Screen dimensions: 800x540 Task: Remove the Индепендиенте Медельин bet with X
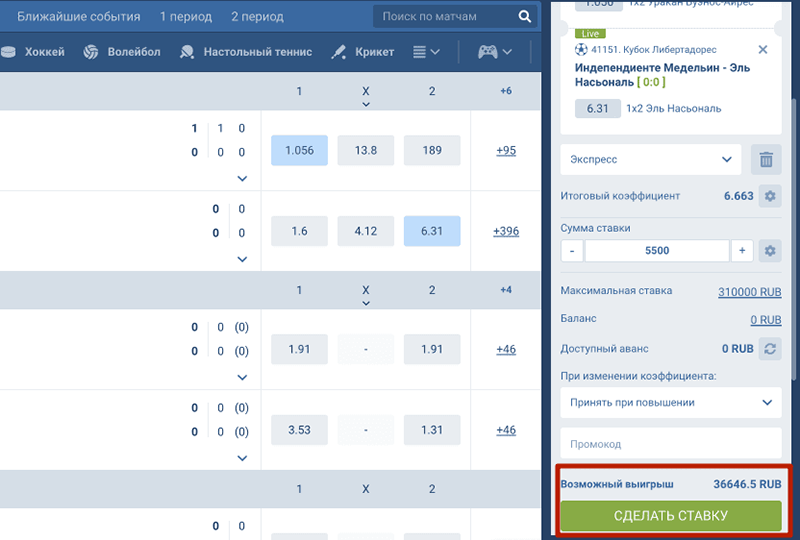[763, 49]
